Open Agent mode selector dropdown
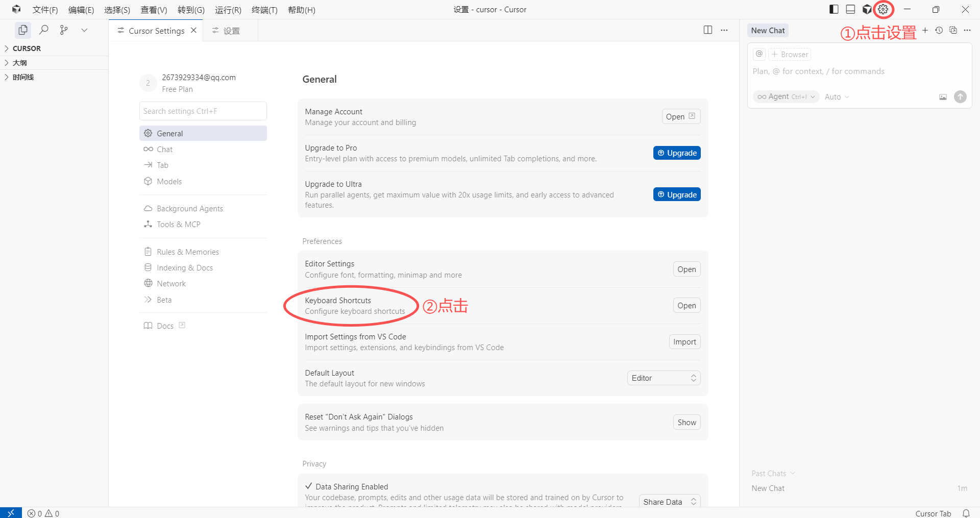 pos(786,96)
